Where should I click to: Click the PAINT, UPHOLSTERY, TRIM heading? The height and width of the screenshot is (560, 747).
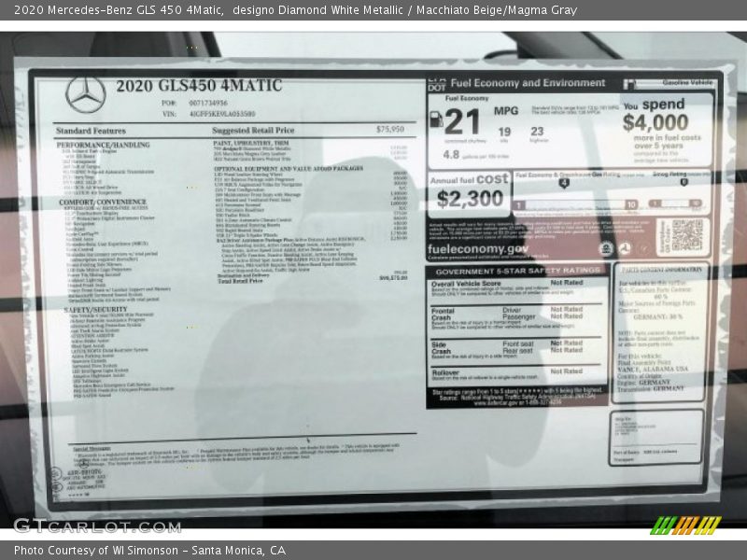pos(251,143)
